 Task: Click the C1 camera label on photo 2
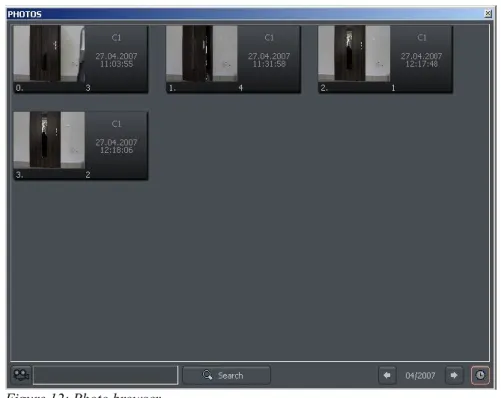[422, 38]
